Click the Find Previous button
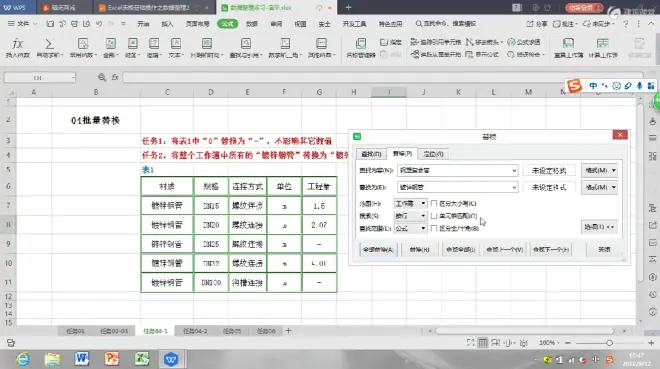This screenshot has height=369, width=660. coord(505,250)
